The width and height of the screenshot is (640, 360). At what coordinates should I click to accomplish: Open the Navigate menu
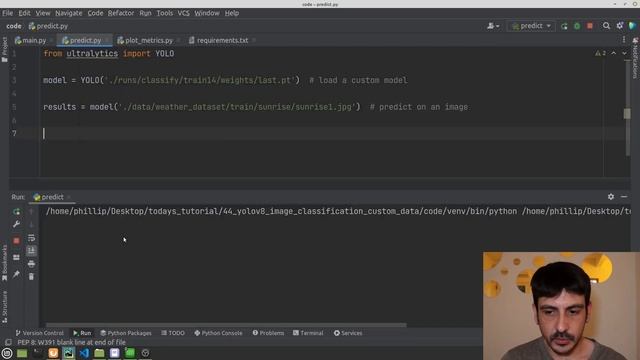pos(69,13)
